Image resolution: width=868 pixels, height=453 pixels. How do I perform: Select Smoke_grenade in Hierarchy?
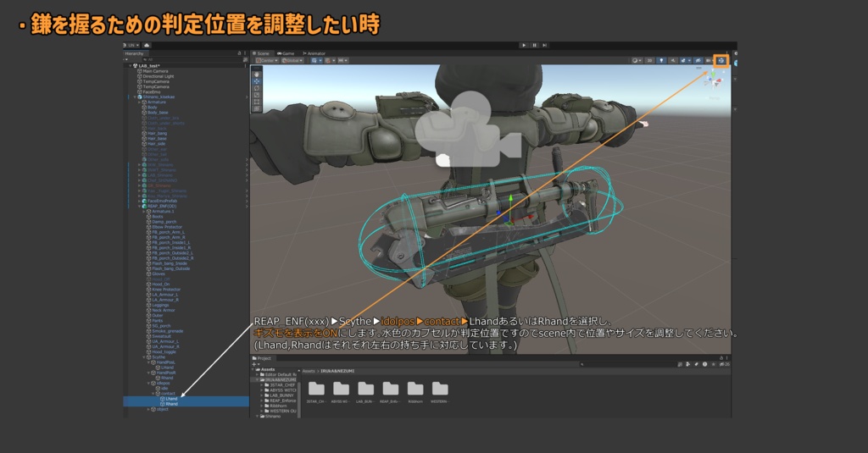(167, 331)
